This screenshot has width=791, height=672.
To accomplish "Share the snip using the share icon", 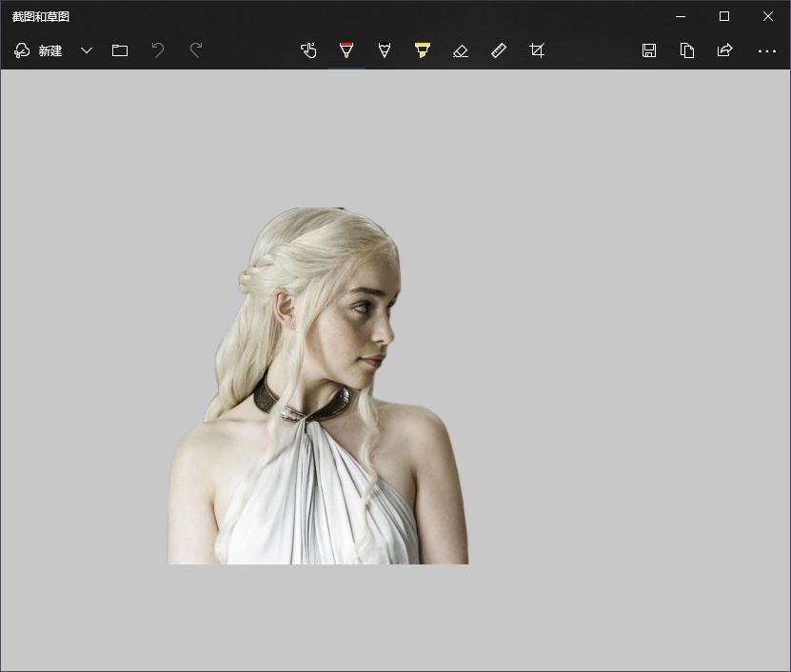I will pos(725,50).
